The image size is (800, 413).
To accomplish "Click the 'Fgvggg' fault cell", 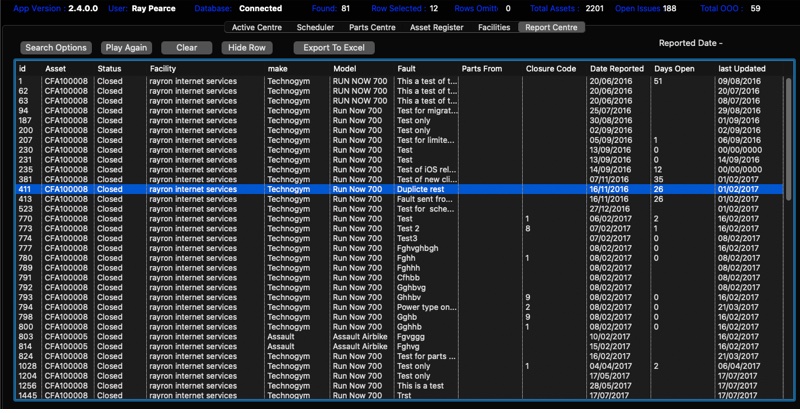I will point(411,336).
